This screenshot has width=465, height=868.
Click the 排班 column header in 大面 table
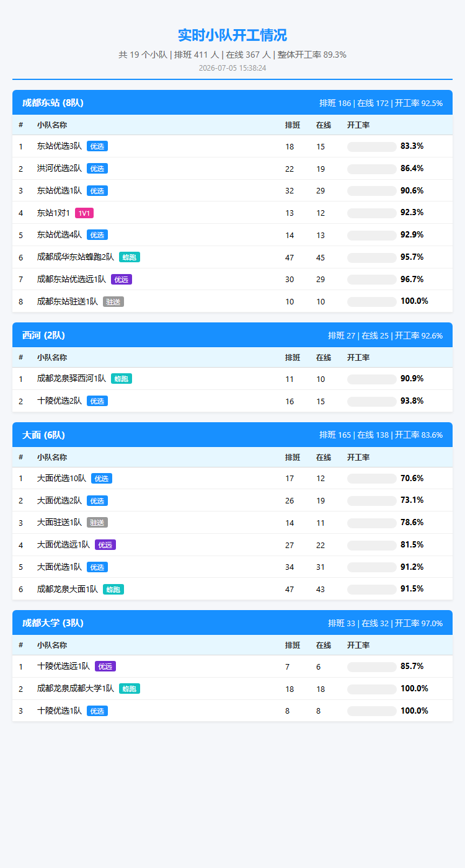pos(293,458)
